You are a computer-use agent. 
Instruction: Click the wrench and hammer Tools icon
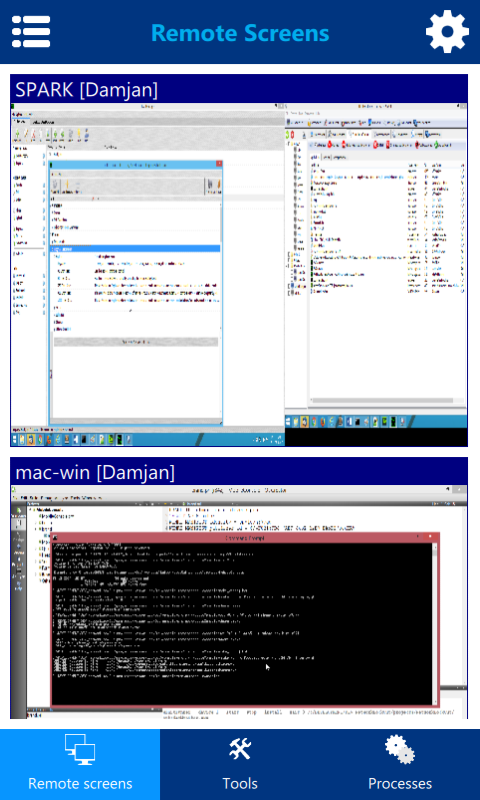coord(240,749)
